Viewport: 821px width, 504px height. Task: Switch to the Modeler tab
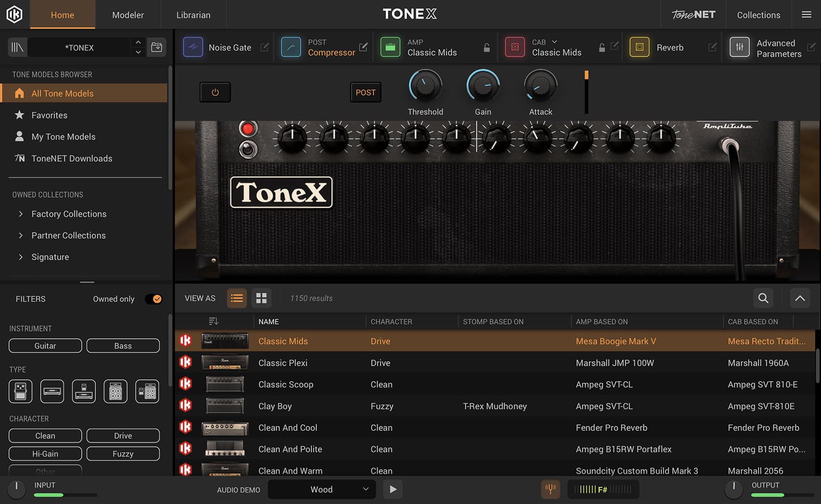click(128, 15)
